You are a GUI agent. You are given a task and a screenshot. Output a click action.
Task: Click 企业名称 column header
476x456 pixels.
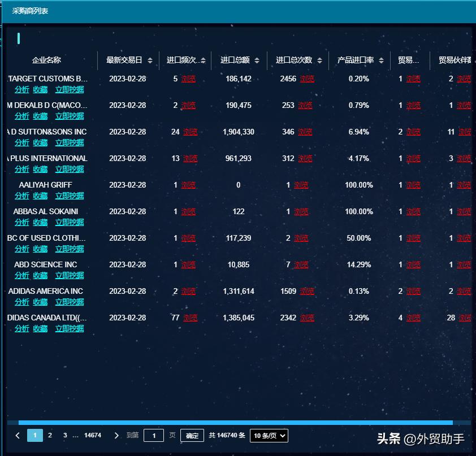click(46, 60)
